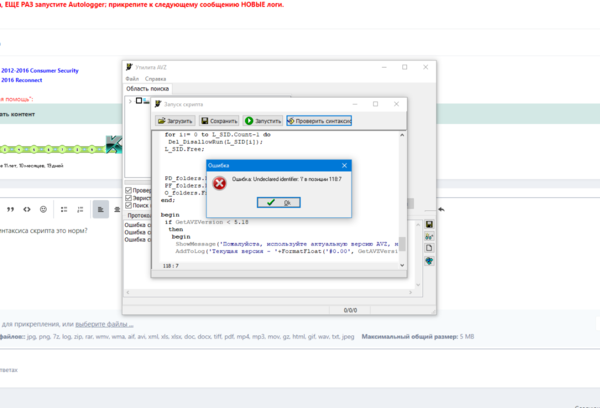Toggle numbered list in forum editor
600x408 pixels.
click(80, 209)
